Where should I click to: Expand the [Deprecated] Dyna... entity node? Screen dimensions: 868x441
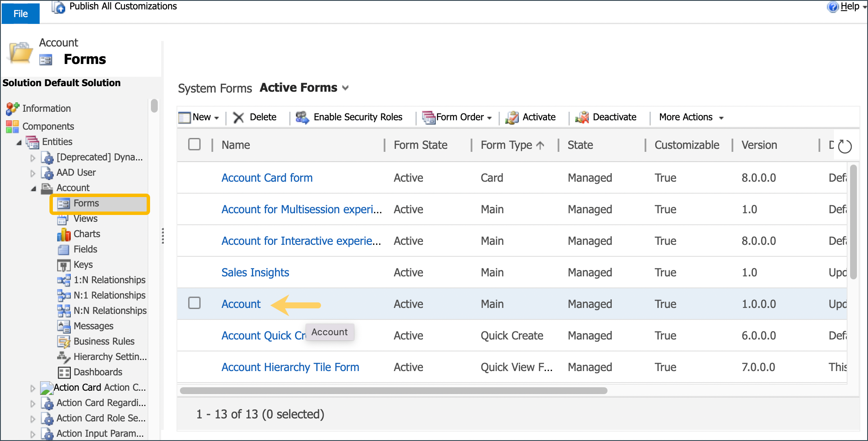(x=33, y=158)
